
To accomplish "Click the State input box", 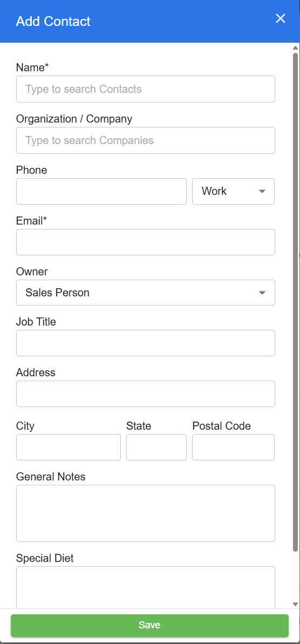I will coord(156,448).
